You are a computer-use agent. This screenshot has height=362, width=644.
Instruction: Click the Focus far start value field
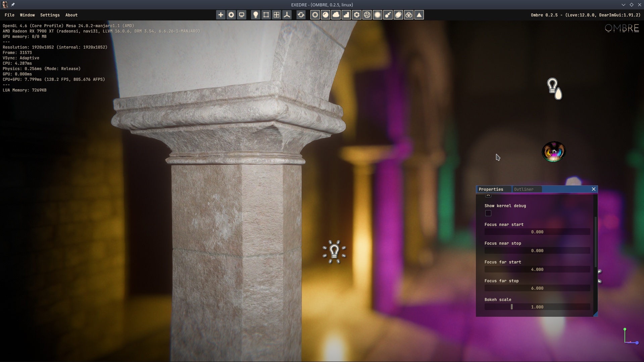[x=537, y=269]
